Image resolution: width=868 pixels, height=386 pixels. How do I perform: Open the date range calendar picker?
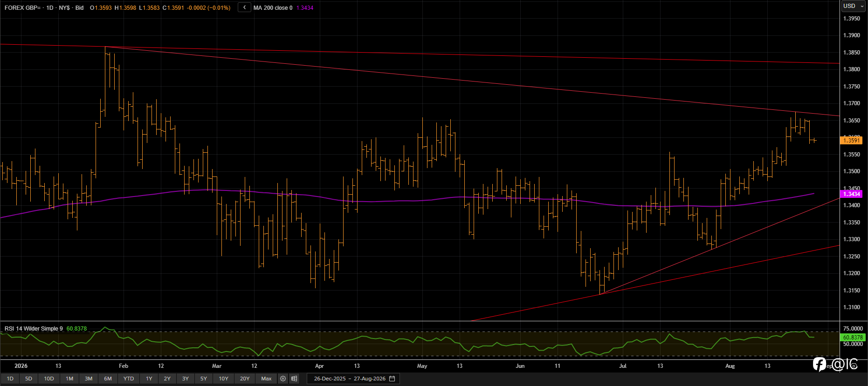392,379
